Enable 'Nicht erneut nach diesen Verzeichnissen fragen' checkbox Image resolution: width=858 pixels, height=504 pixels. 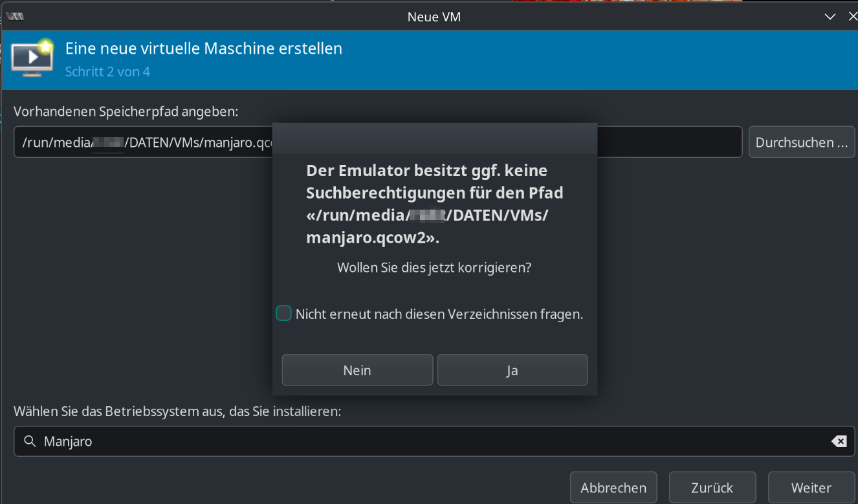(x=283, y=314)
